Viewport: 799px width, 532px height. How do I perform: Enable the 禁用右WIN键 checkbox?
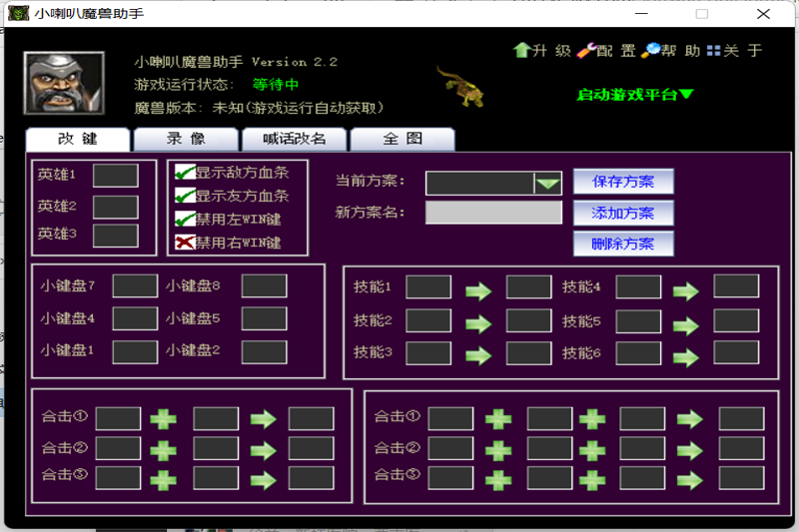click(184, 243)
